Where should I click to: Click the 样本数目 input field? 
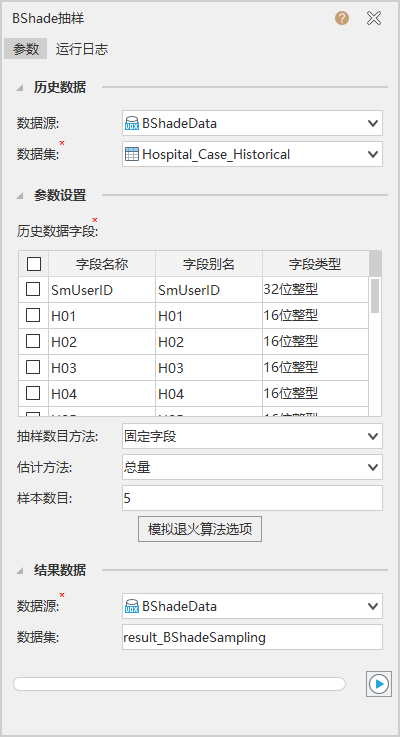point(252,498)
